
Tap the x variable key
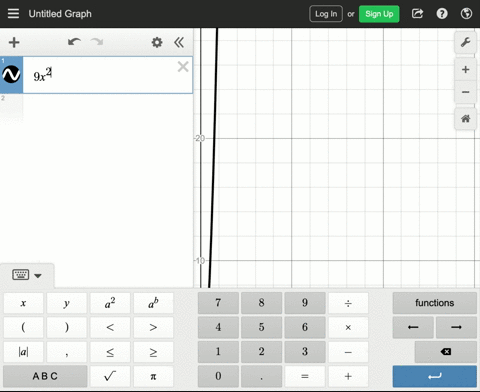(23, 303)
